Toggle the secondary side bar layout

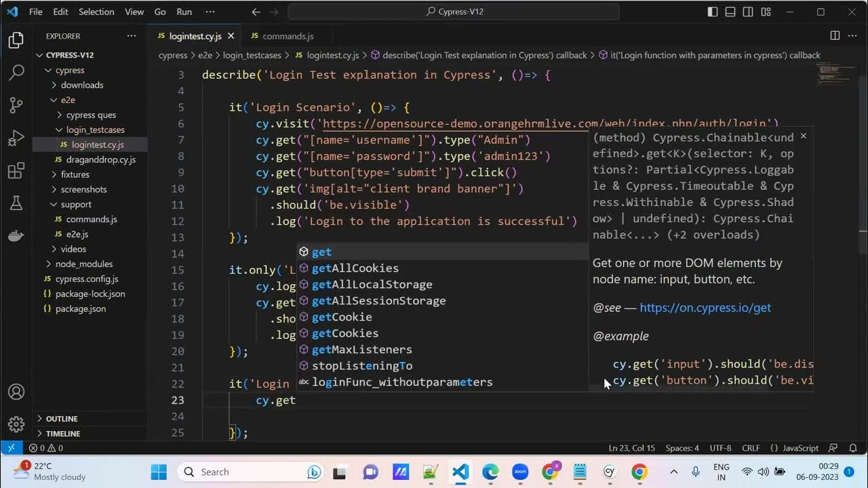point(748,12)
